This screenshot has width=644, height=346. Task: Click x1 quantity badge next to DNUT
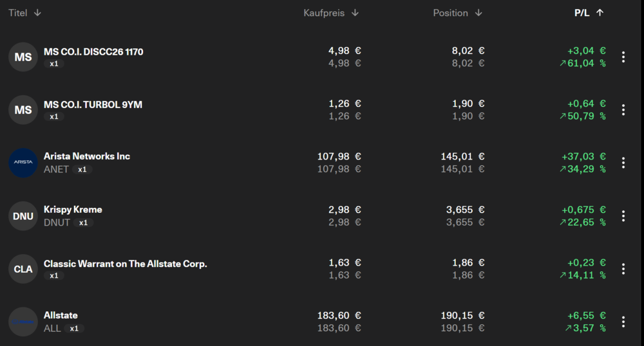[x=83, y=223]
